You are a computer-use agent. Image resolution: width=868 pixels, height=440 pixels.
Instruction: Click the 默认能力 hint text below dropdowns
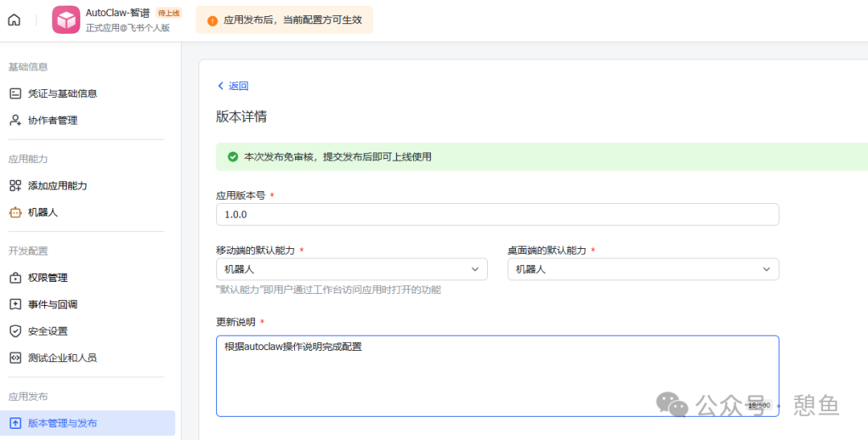[328, 290]
